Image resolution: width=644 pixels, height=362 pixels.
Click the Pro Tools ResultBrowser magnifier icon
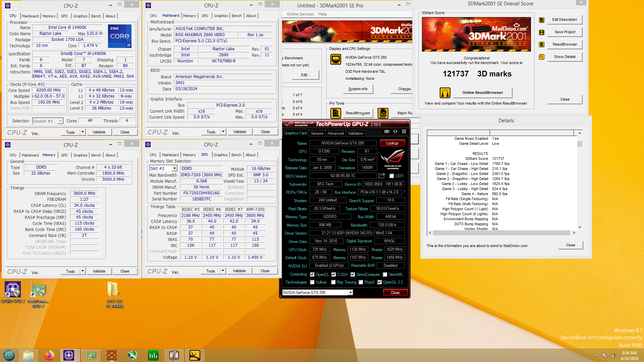[x=336, y=113]
